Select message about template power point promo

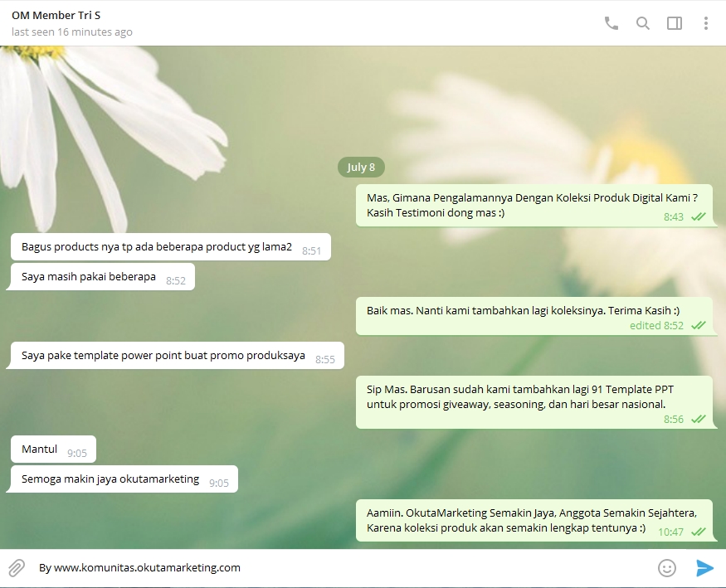click(177, 356)
